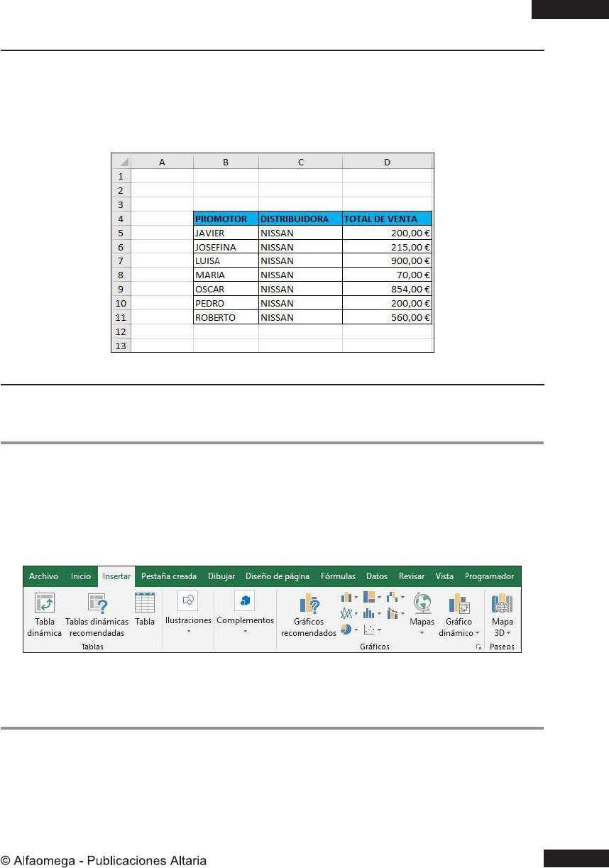
Task: Open the Pestaña creada tab
Action: tap(169, 576)
